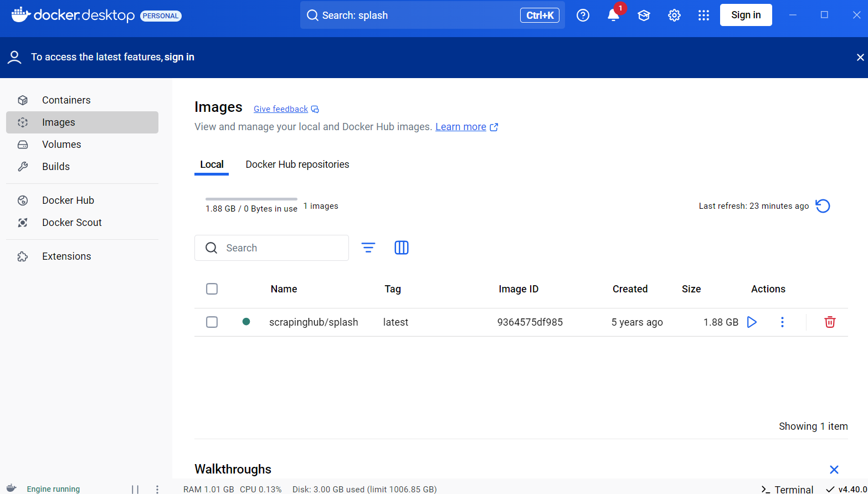Click the top Search: splash bar
The image size is (868, 494).
[433, 15]
